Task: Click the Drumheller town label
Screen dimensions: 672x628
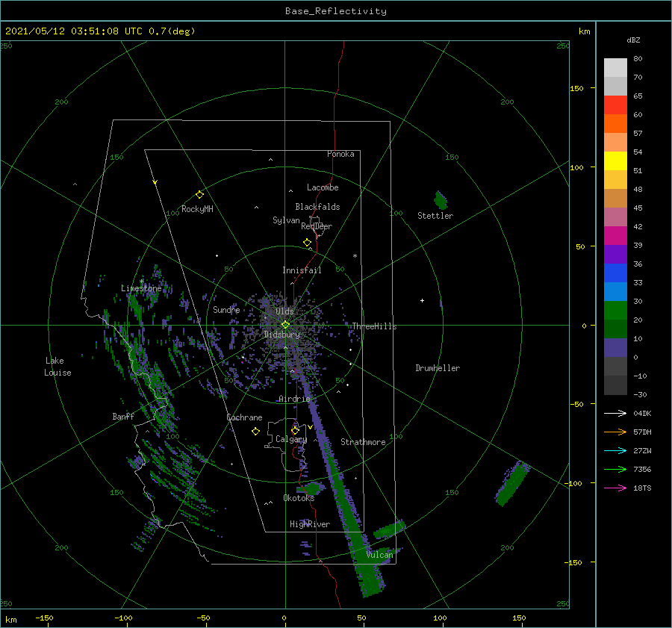Action: pos(438,368)
